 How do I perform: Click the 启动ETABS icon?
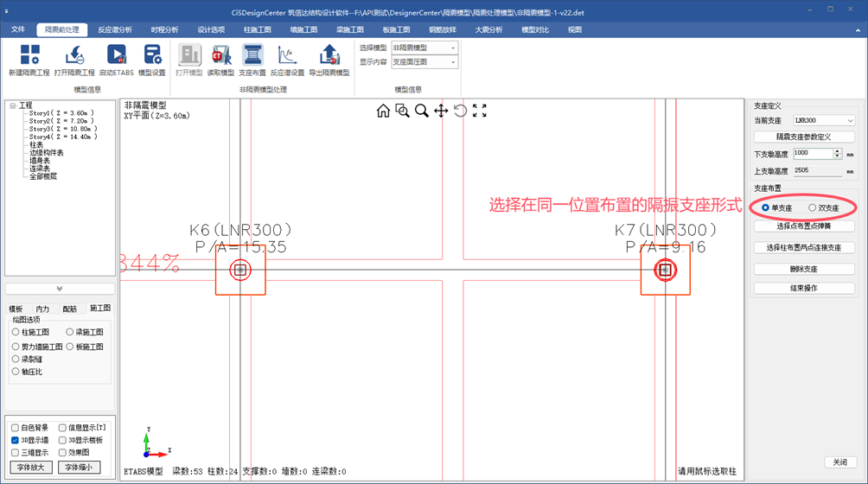tap(116, 56)
